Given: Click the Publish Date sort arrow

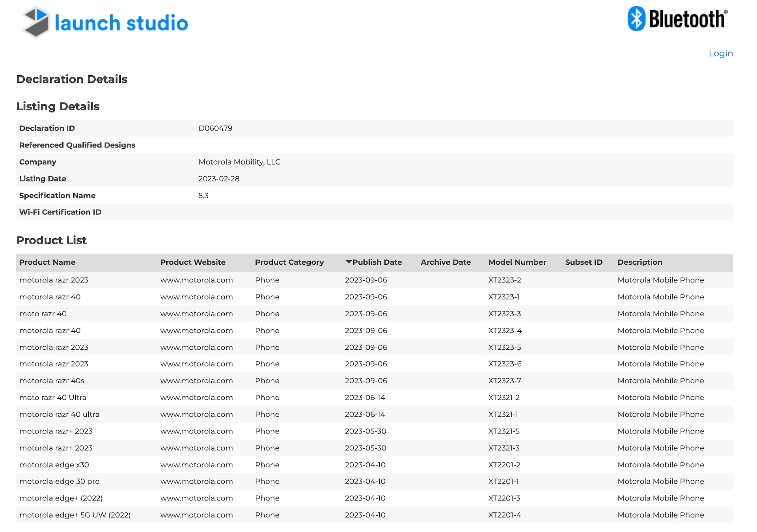Looking at the screenshot, I should 348,262.
